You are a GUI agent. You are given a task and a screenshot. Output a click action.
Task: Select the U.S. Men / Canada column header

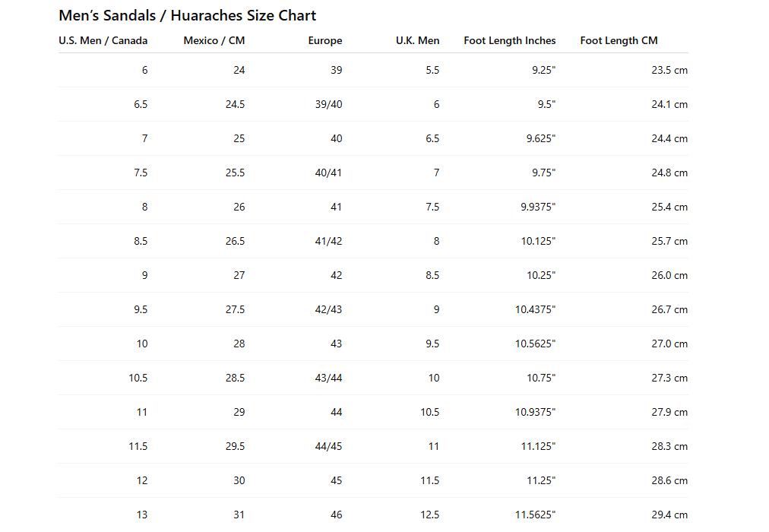(103, 41)
